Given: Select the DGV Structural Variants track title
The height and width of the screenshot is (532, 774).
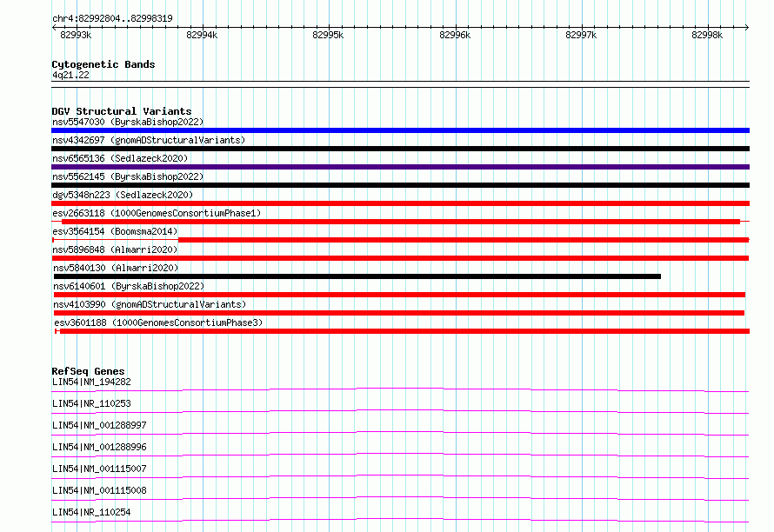Looking at the screenshot, I should click(122, 111).
